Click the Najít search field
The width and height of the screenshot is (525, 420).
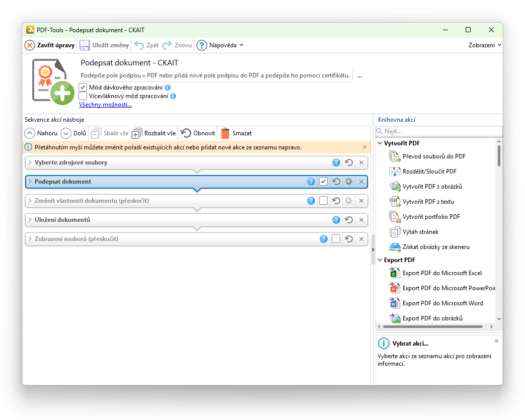pyautogui.click(x=439, y=131)
